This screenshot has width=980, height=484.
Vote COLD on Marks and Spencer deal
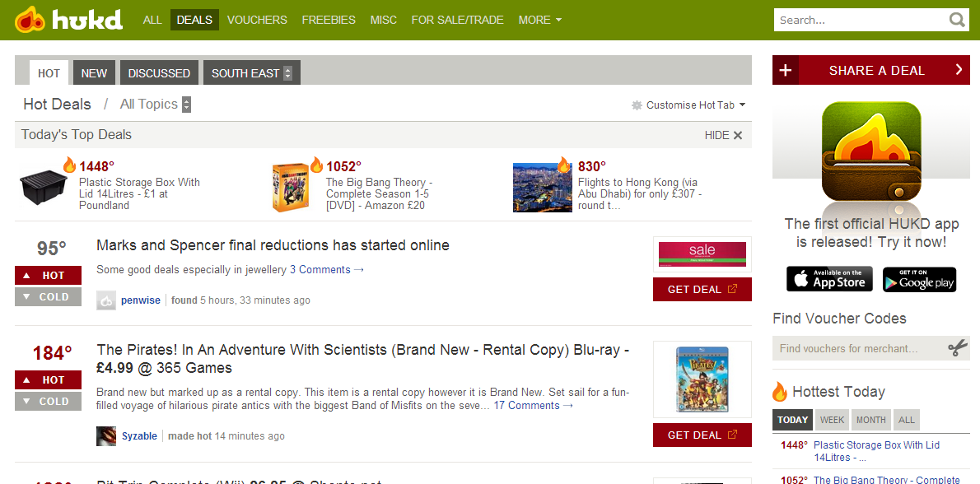pyautogui.click(x=48, y=297)
